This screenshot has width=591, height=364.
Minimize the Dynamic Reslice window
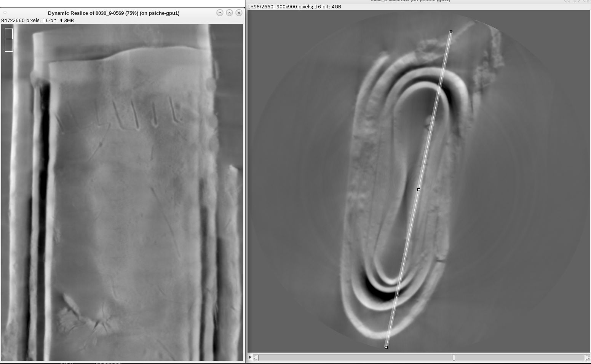point(220,13)
